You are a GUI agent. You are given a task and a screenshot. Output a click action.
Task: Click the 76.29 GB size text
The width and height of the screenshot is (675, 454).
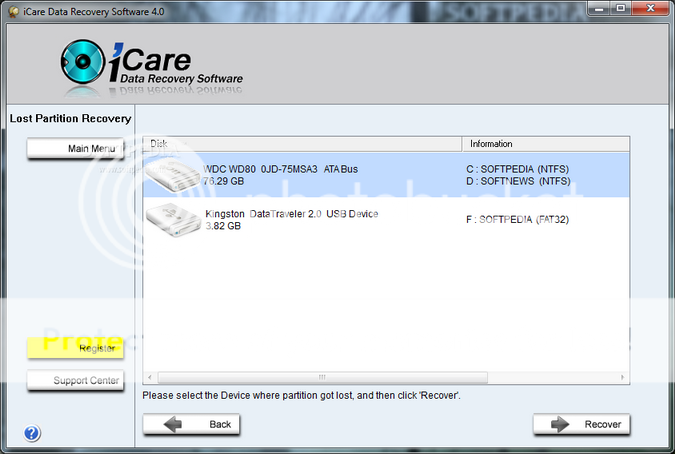pyautogui.click(x=224, y=181)
